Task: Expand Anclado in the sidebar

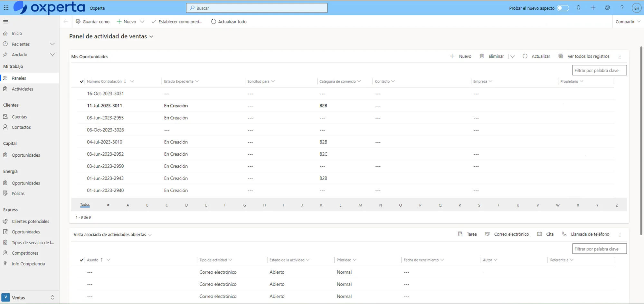Action: (52, 55)
